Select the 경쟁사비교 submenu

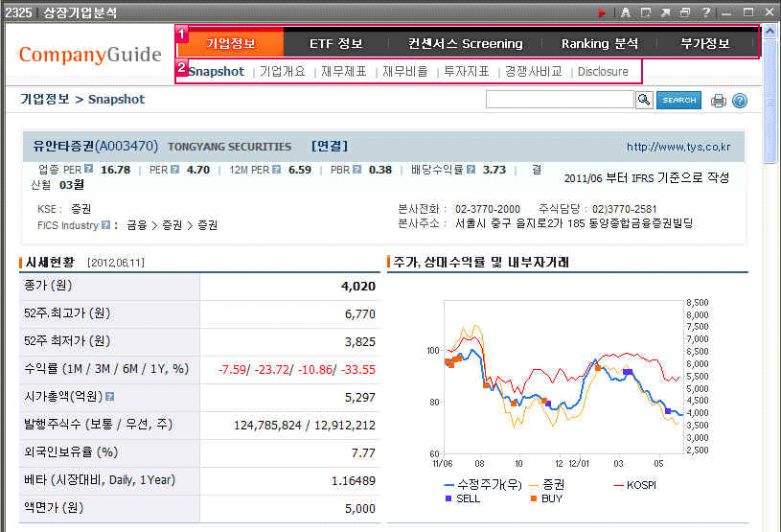534,71
